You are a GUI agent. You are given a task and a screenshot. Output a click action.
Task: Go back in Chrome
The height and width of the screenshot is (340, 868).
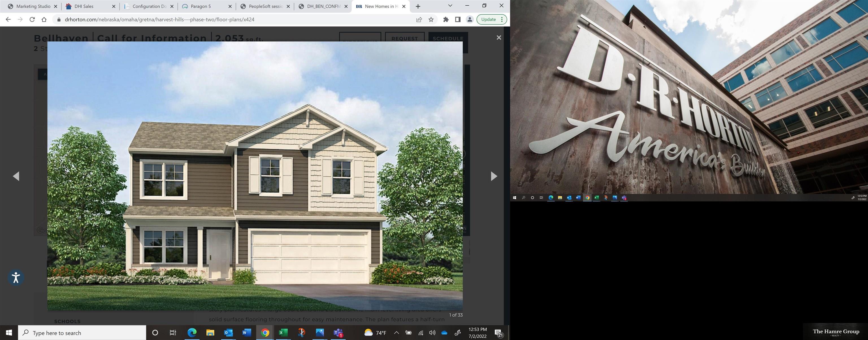click(x=8, y=20)
